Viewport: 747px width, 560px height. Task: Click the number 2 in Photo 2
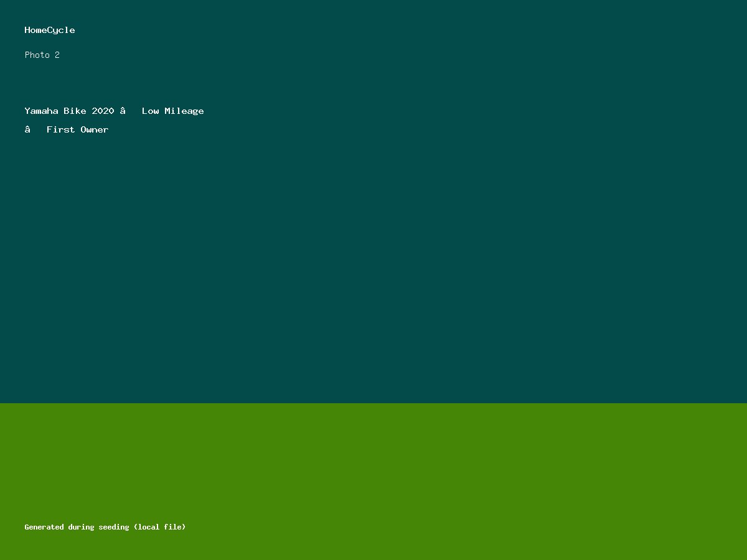pyautogui.click(x=57, y=55)
